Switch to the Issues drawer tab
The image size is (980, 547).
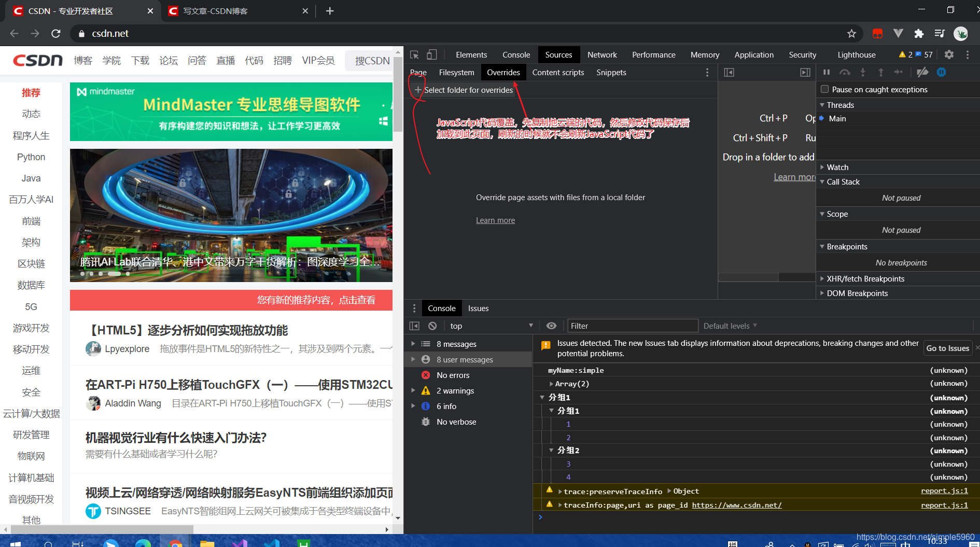pyautogui.click(x=478, y=308)
